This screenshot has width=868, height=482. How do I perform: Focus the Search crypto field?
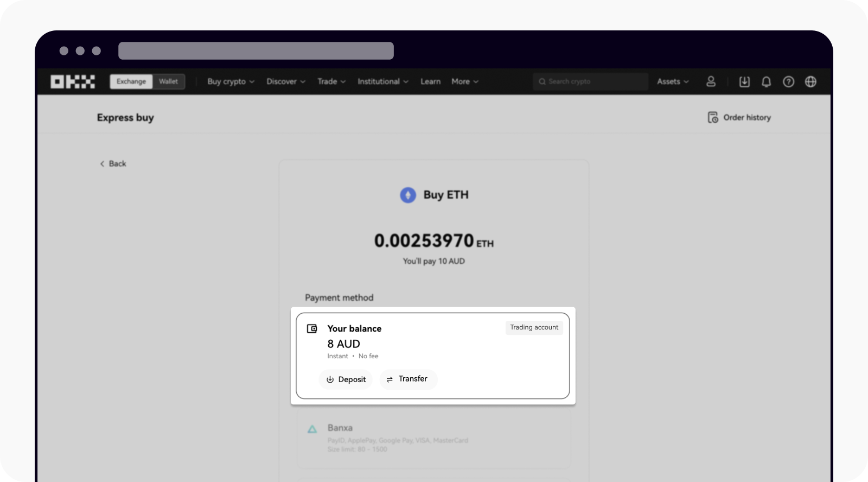[590, 81]
